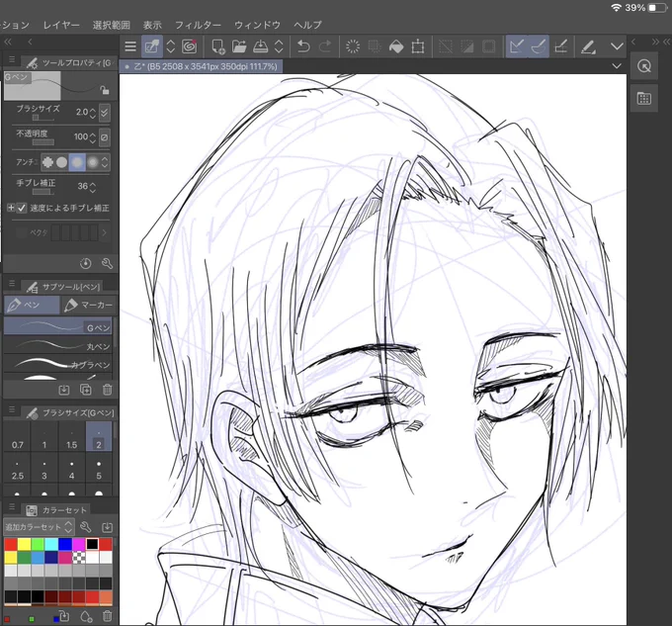Open フィルター menu

[x=198, y=25]
